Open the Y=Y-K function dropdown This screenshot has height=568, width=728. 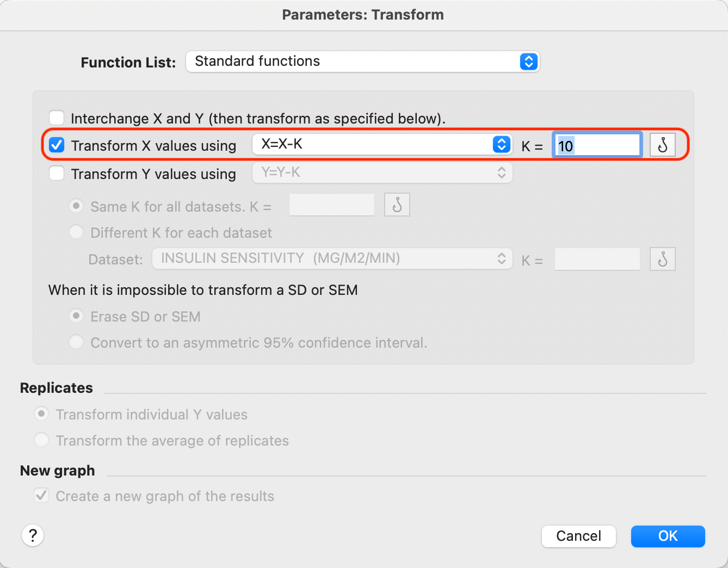pos(382,173)
